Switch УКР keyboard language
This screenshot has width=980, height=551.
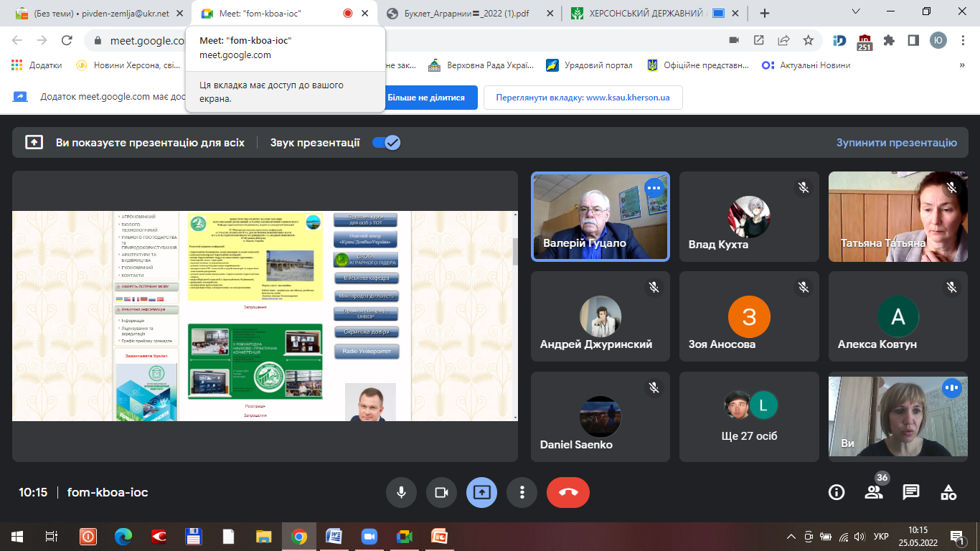pyautogui.click(x=882, y=536)
